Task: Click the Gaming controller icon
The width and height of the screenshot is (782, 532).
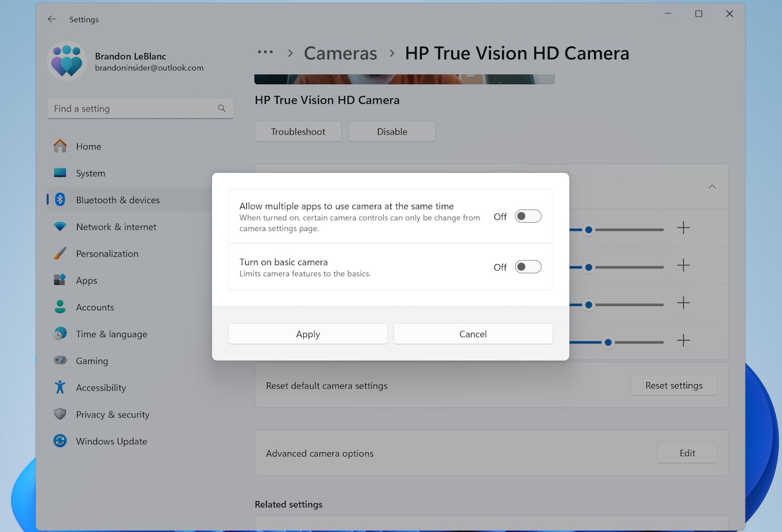Action: 60,361
